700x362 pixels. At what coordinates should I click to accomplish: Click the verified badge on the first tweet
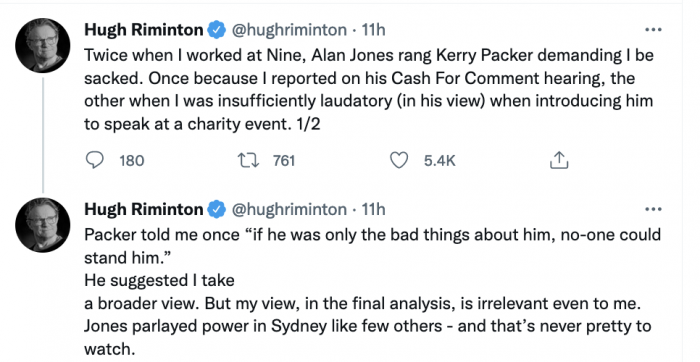pos(217,30)
